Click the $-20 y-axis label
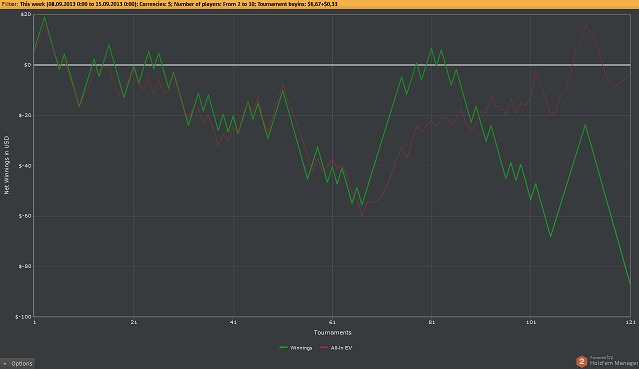Viewport: 639px width, 369px height. coord(25,115)
